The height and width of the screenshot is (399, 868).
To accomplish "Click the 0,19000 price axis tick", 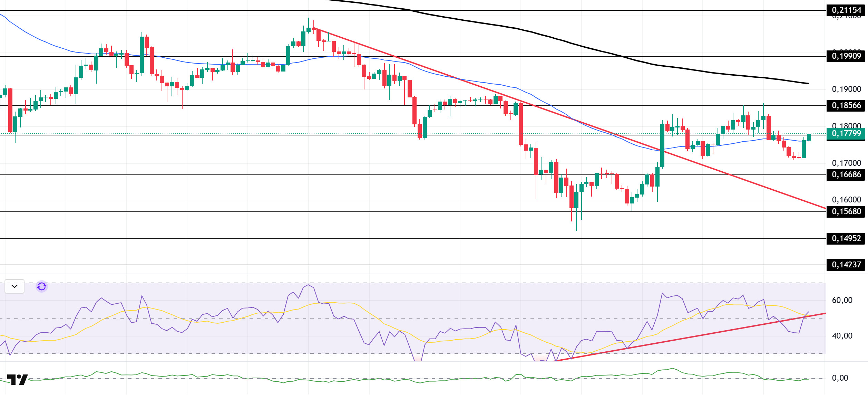I will pos(846,89).
